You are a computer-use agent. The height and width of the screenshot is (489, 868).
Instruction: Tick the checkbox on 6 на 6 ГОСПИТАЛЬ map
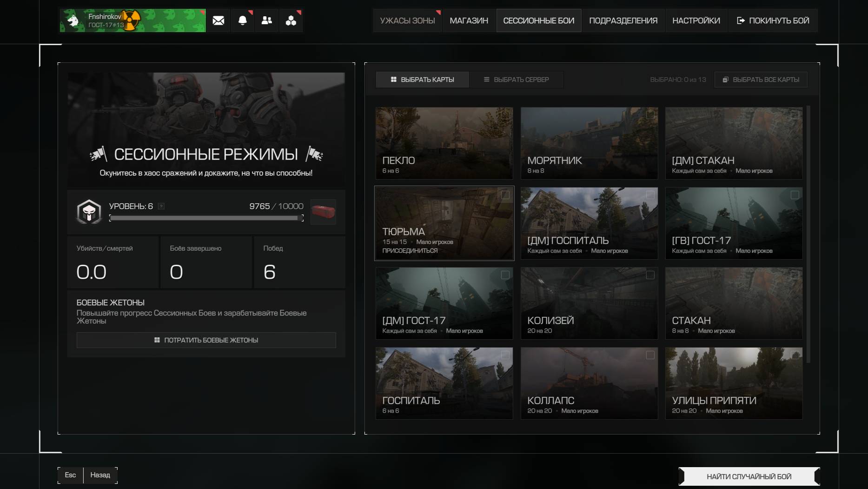pos(505,355)
